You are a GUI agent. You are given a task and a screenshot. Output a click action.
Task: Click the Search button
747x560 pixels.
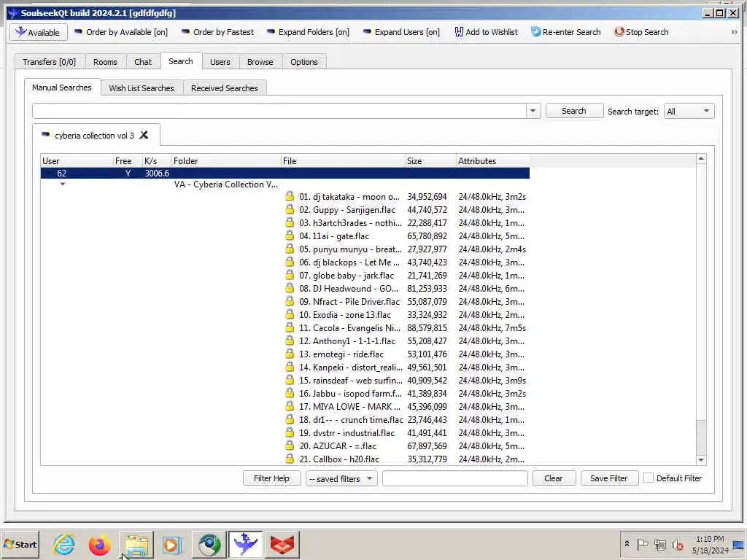574,111
